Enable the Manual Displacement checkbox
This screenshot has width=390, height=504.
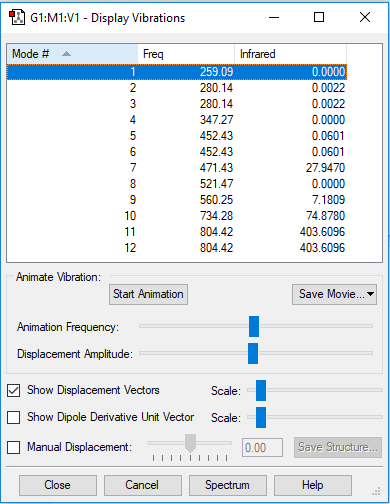pos(14,447)
